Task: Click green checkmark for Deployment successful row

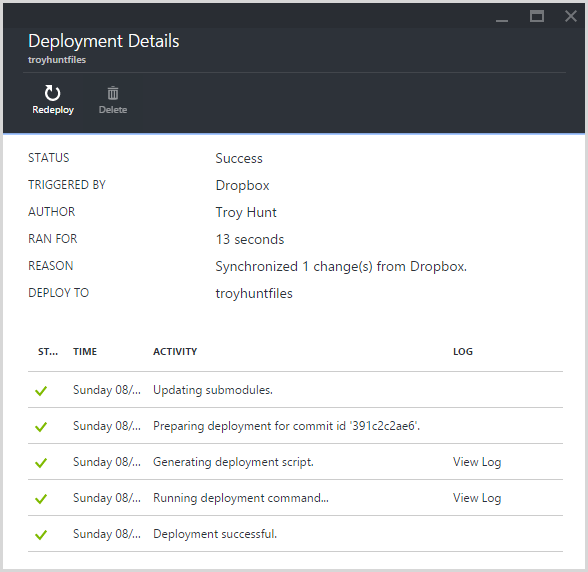Action: (x=41, y=534)
